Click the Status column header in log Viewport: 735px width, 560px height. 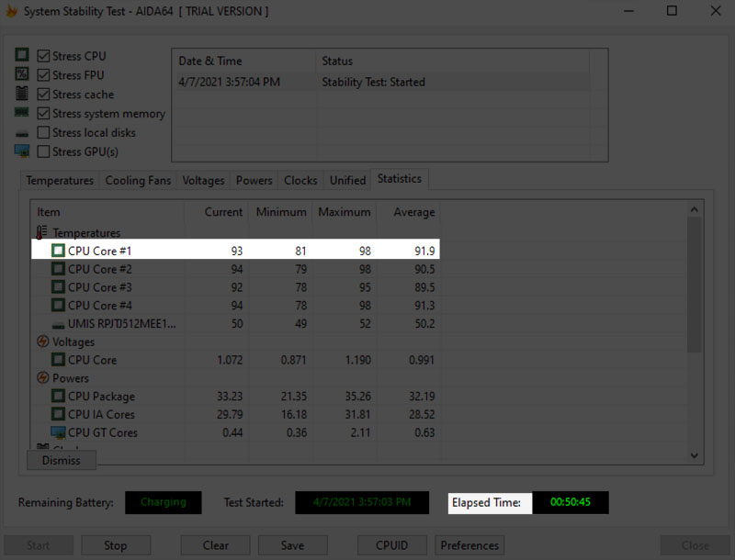pos(453,62)
